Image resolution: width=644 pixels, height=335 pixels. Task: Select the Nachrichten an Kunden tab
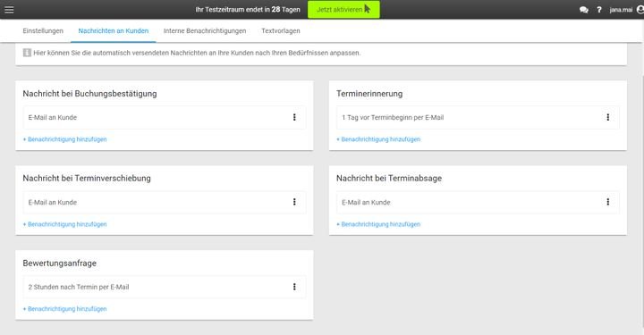point(114,30)
